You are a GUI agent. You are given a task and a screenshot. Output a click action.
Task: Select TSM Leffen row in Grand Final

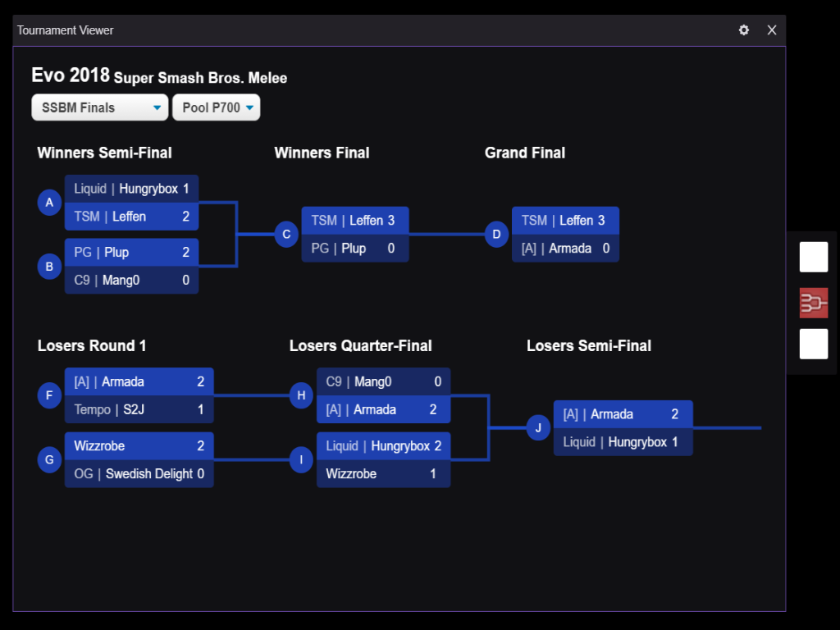click(x=565, y=221)
